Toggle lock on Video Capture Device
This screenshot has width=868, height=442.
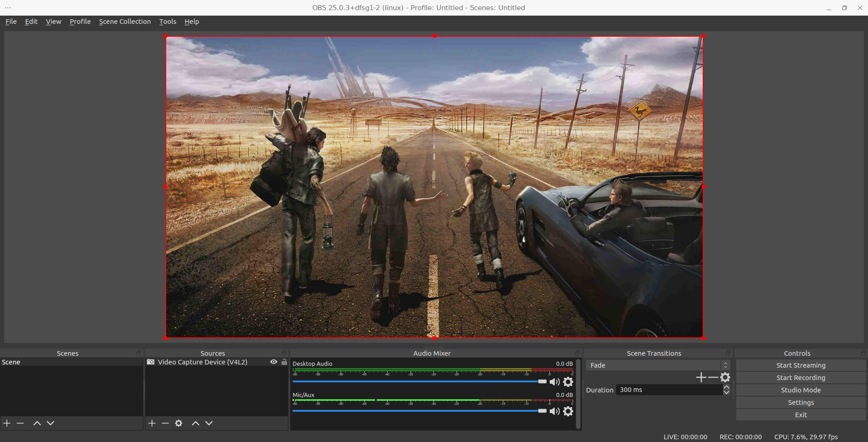(x=284, y=362)
